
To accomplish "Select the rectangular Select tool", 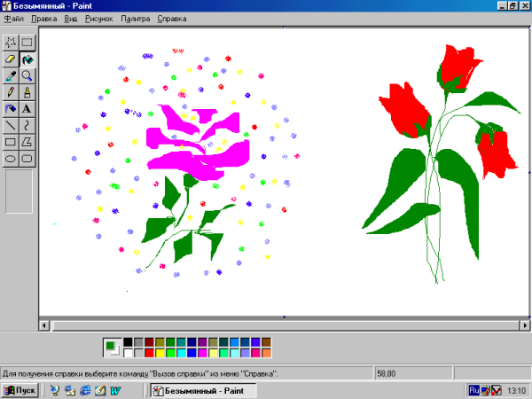I will [27, 42].
